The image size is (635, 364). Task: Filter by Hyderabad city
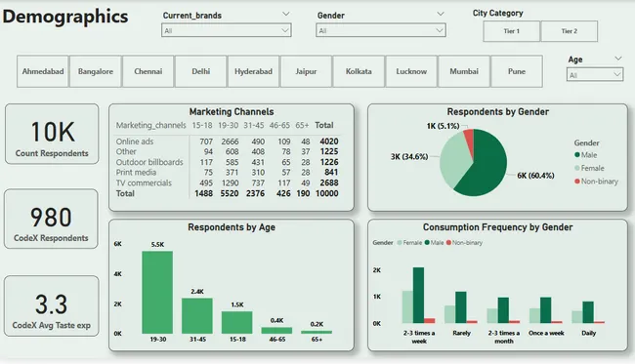[x=254, y=71]
